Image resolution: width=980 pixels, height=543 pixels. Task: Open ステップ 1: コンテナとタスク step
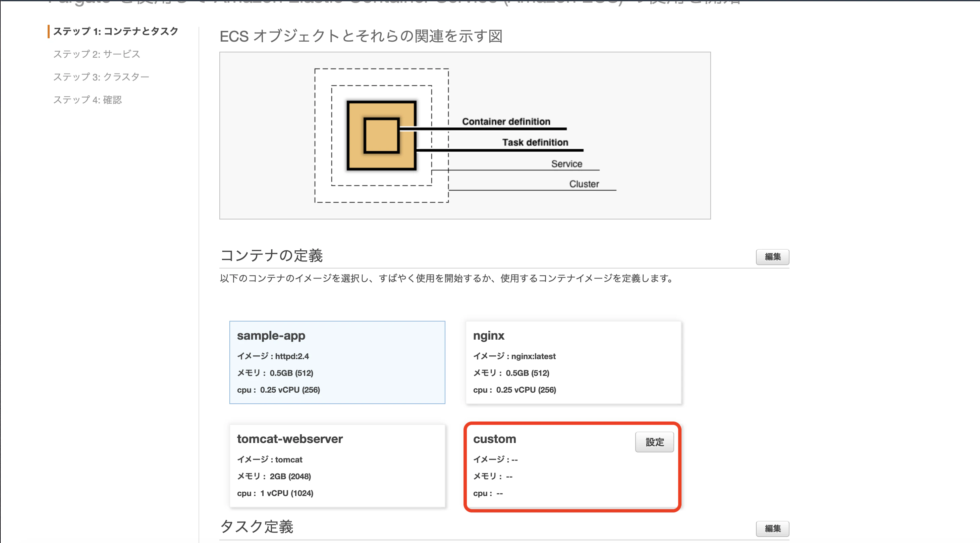click(x=116, y=31)
